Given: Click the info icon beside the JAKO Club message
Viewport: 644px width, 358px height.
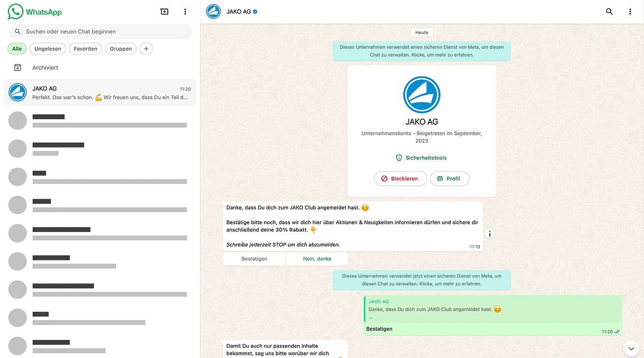Looking at the screenshot, I should (490, 234).
